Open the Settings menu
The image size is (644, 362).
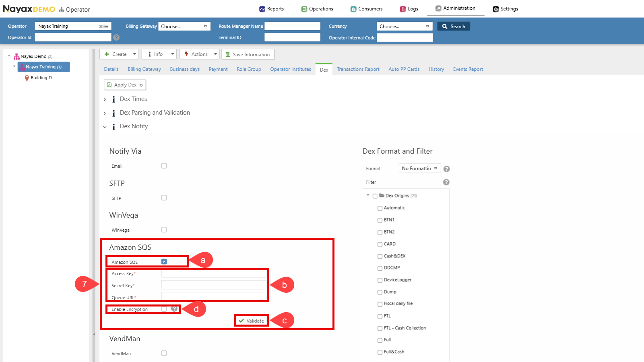click(506, 9)
